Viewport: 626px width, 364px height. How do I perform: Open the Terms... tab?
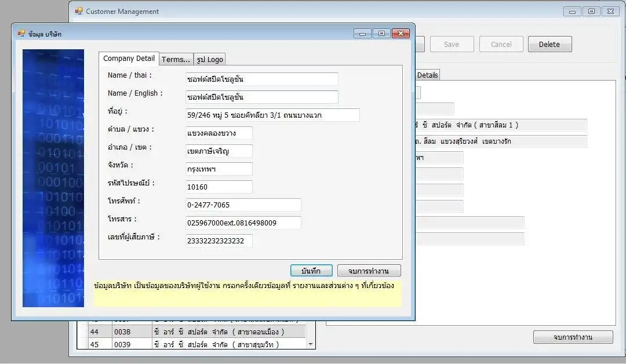176,60
